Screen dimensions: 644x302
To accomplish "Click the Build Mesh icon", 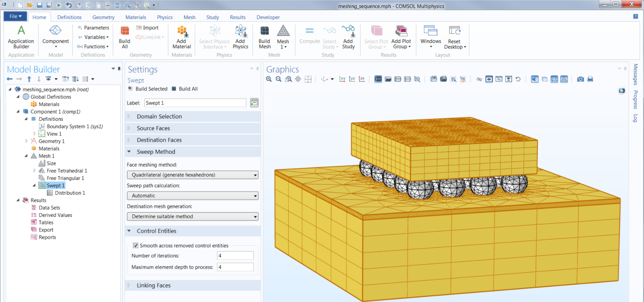I will (x=265, y=31).
